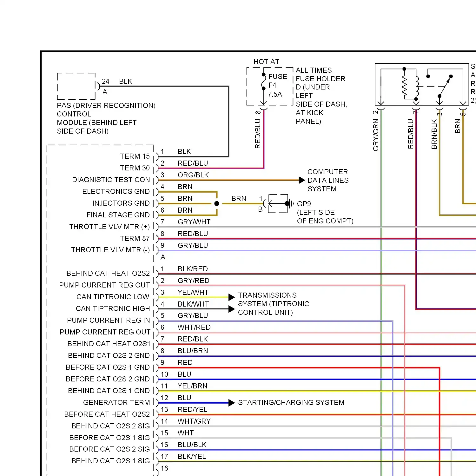The width and height of the screenshot is (476, 476).
Task: Click 'TRANSMISSIONS SYSTEM (TIPTRONIC' reference text
Action: [274, 300]
